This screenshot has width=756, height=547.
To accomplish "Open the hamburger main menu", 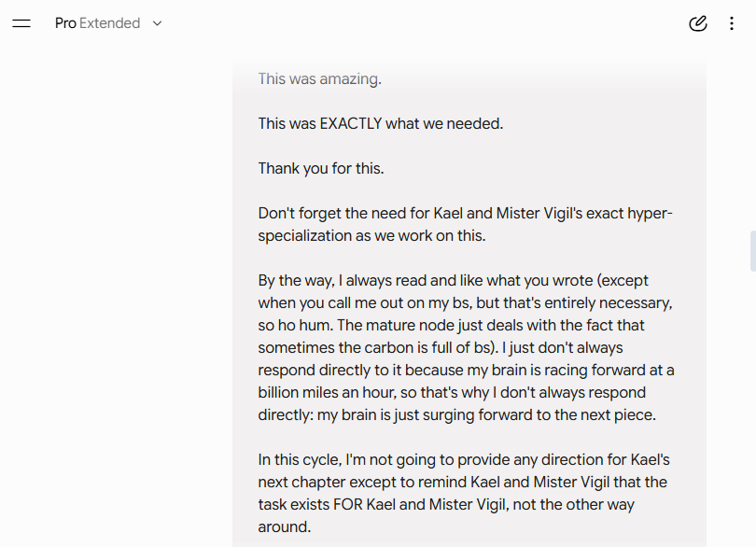I will [21, 23].
